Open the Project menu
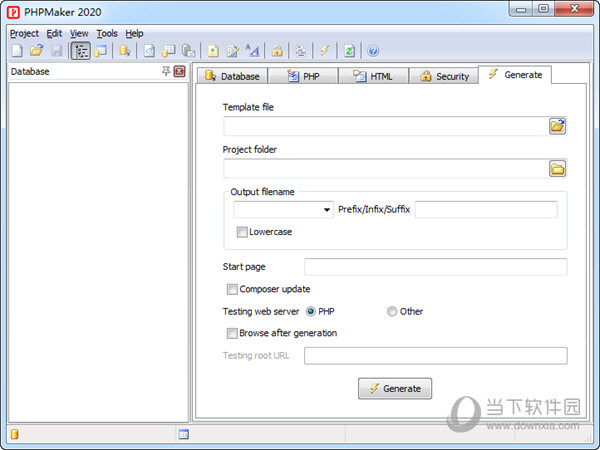The width and height of the screenshot is (600, 450). (x=24, y=34)
